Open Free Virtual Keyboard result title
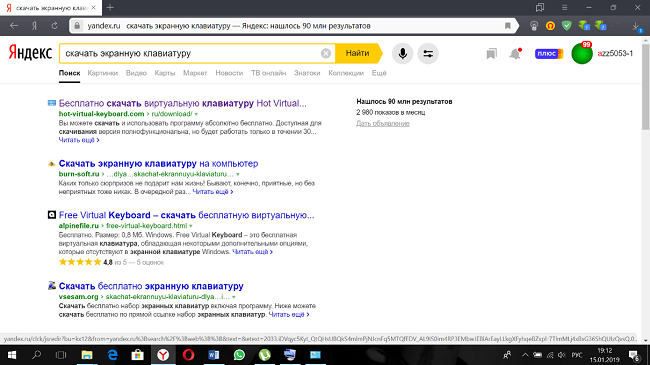 pyautogui.click(x=187, y=215)
